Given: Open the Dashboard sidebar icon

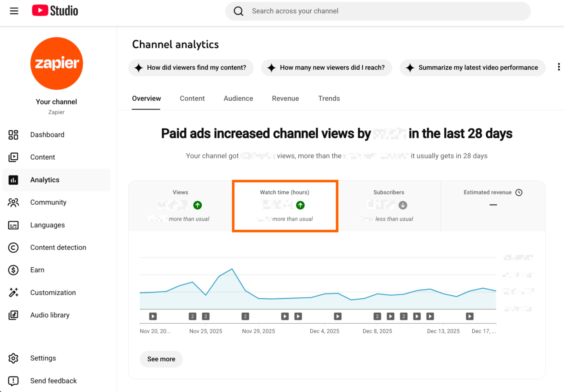Looking at the screenshot, I should [x=13, y=135].
